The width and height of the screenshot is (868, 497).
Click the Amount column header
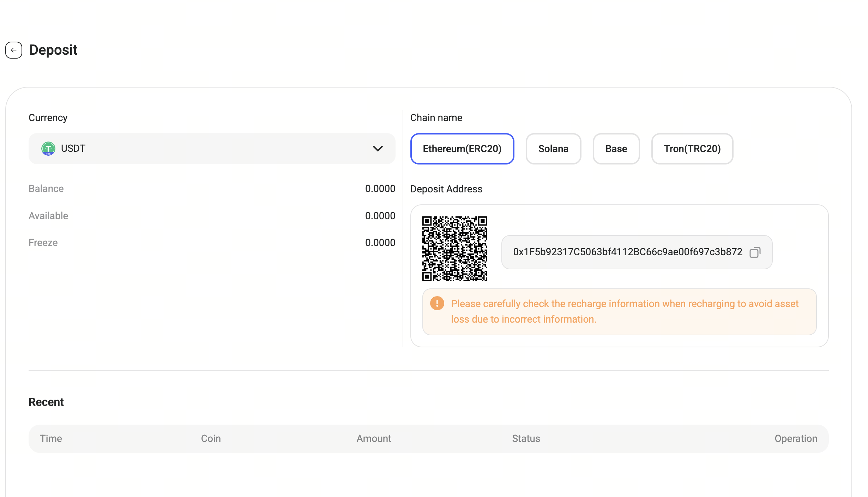pyautogui.click(x=374, y=438)
